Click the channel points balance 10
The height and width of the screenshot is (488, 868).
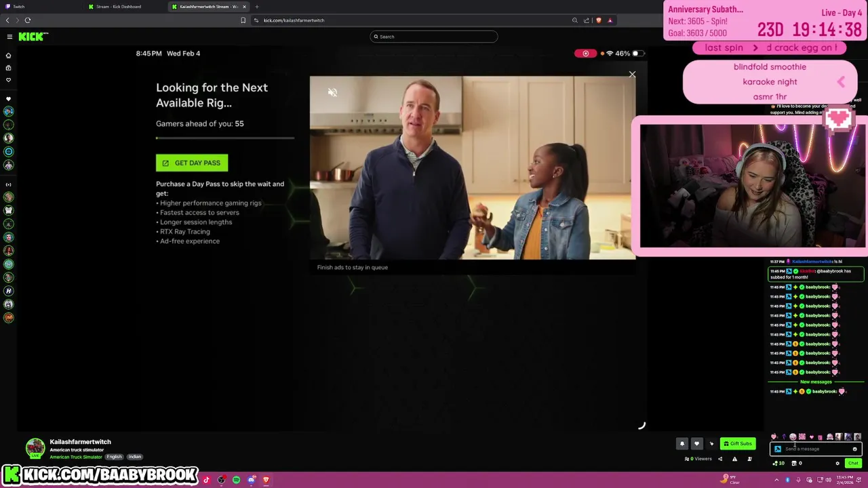click(778, 463)
